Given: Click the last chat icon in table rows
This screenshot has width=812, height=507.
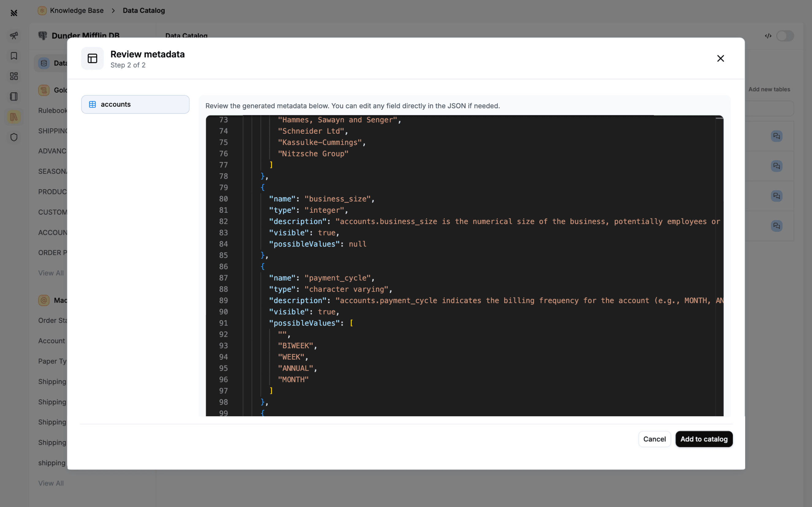Looking at the screenshot, I should 776,226.
